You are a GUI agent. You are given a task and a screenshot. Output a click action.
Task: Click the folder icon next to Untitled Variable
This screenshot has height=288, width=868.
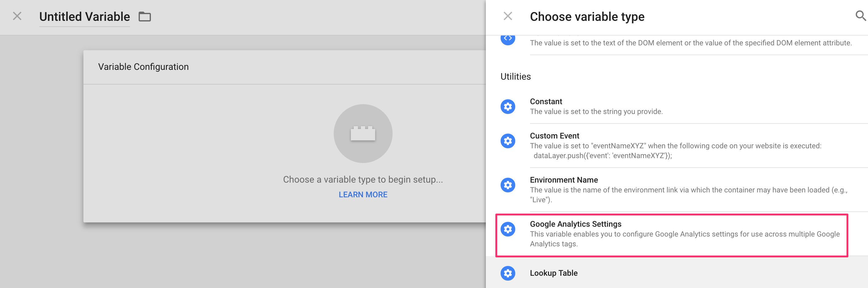145,17
